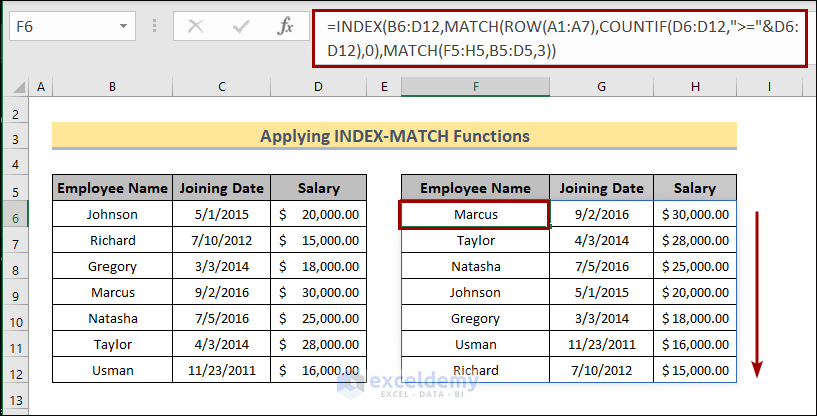This screenshot has width=817, height=416.
Task: Click the title cell Applying INDEX-MATCH Functions
Action: click(395, 136)
